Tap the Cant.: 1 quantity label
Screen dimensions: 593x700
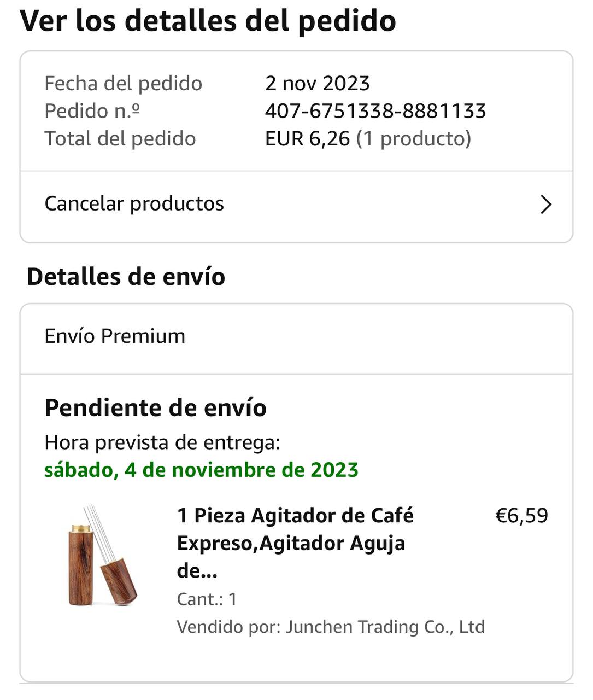click(207, 599)
